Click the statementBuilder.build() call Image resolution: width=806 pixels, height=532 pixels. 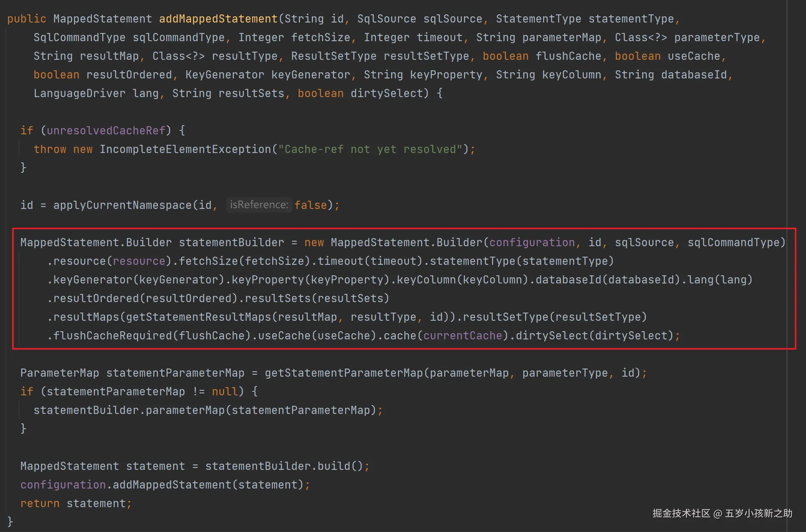283,466
